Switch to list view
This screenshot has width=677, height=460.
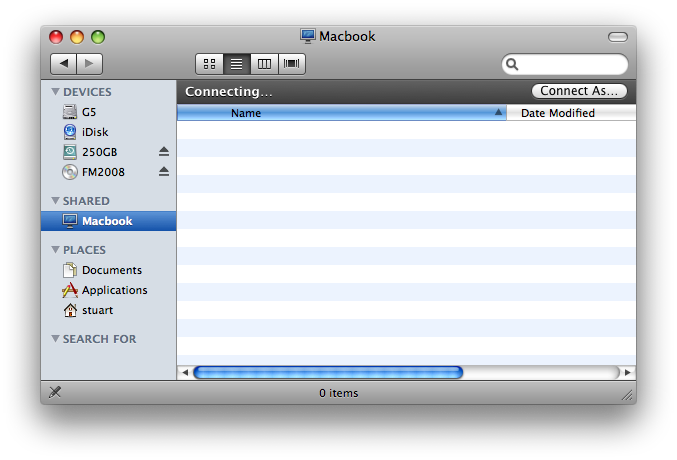click(237, 64)
